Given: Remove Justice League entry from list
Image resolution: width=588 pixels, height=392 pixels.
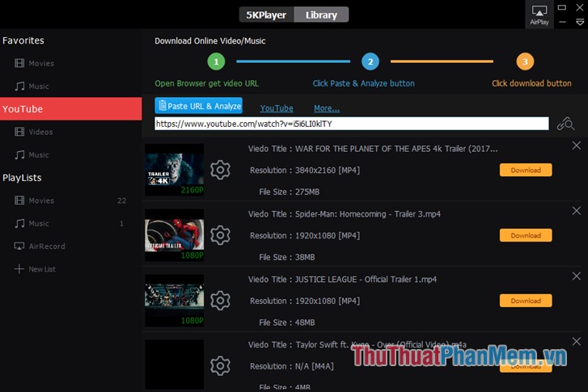Looking at the screenshot, I should tap(577, 276).
